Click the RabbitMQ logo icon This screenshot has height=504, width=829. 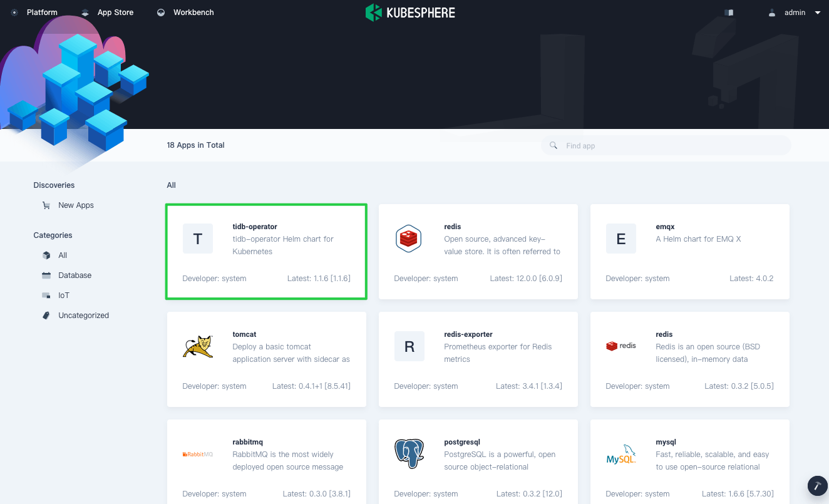point(198,454)
